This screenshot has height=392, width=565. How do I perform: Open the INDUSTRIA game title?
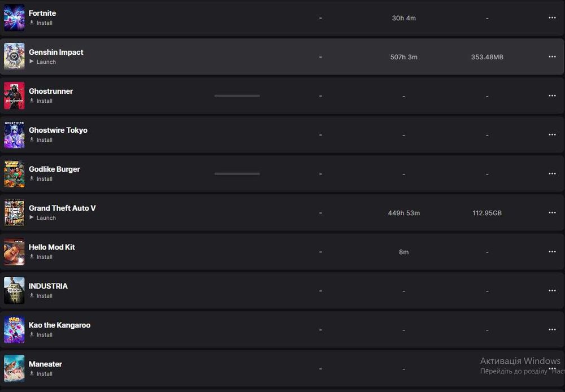point(48,286)
